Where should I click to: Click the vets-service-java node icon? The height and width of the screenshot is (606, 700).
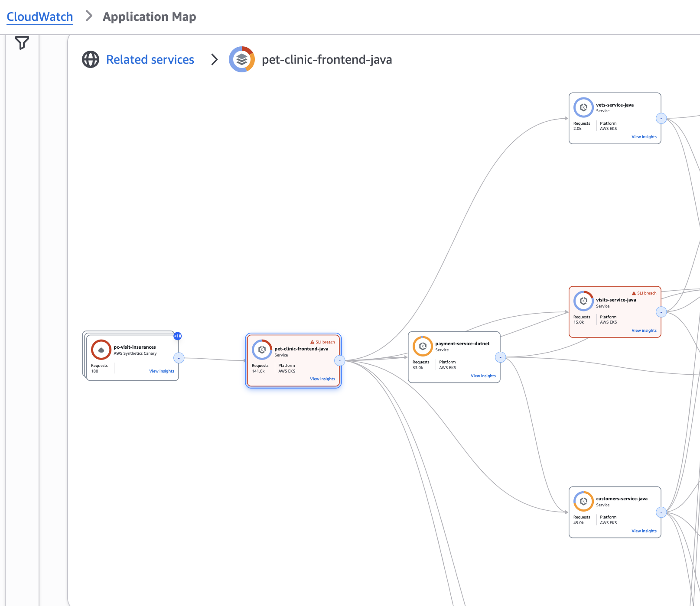pos(583,107)
